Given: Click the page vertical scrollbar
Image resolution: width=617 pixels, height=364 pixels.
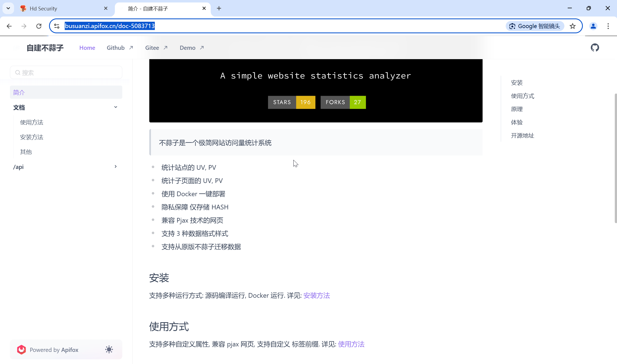Looking at the screenshot, I should pyautogui.click(x=615, y=158).
